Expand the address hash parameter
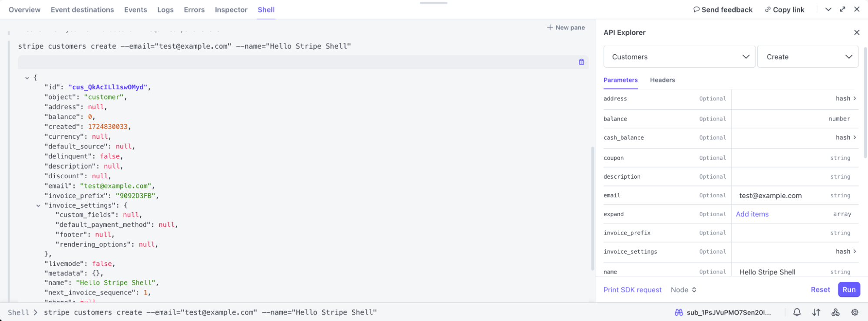868x321 pixels. pyautogui.click(x=855, y=98)
